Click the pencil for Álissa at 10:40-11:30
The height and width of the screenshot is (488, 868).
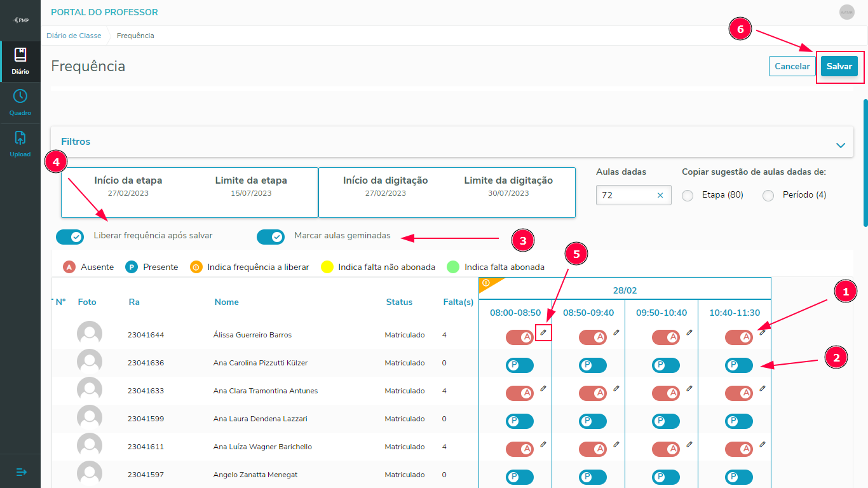pos(763,332)
